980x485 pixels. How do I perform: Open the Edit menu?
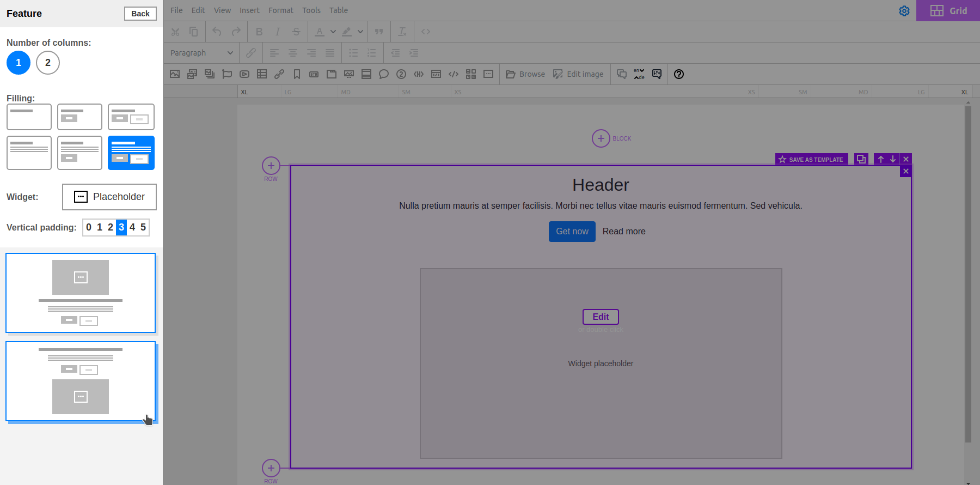pyautogui.click(x=198, y=10)
